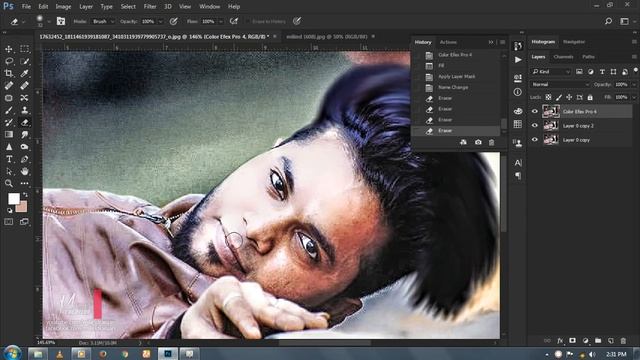
Task: Open the layer filter Kind dropdown
Action: tap(550, 71)
